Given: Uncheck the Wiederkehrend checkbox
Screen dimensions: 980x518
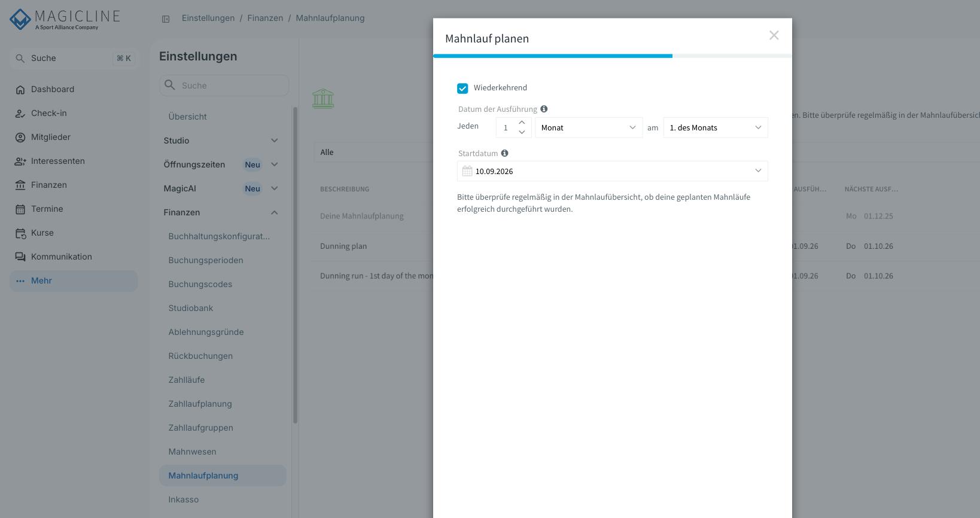Looking at the screenshot, I should point(462,89).
